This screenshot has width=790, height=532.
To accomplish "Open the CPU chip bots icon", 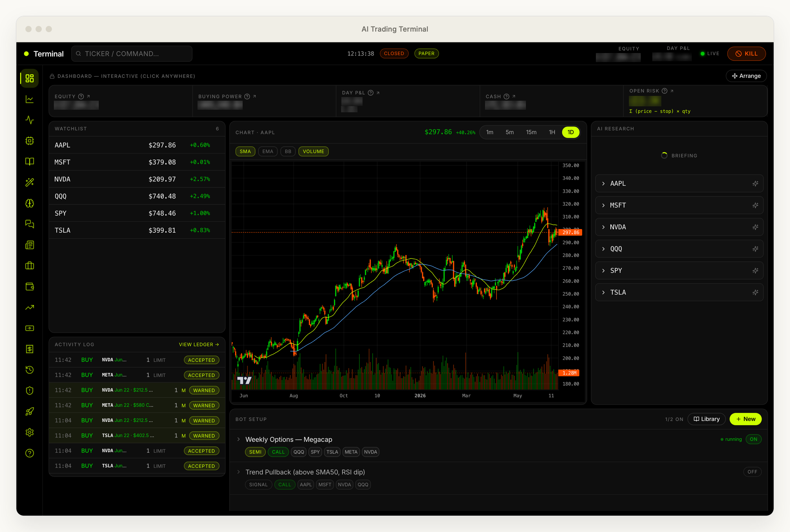I will (x=30, y=141).
